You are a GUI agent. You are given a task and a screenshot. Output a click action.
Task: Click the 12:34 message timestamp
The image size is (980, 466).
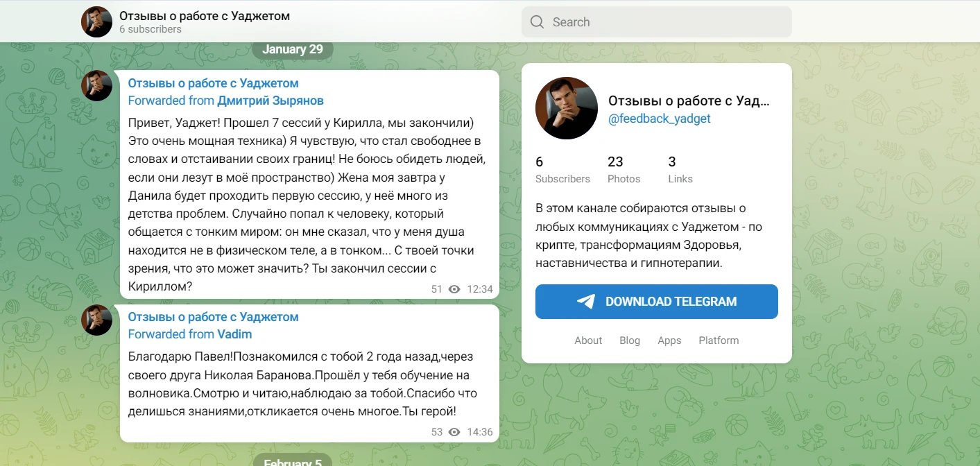(x=480, y=289)
